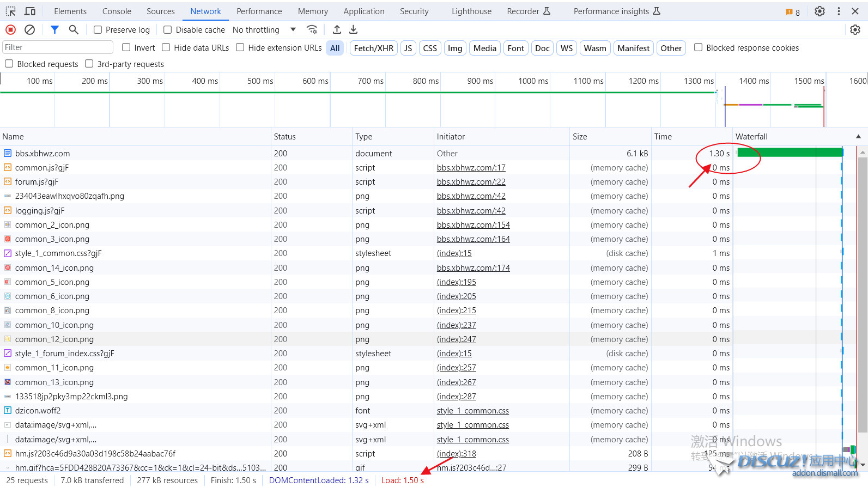
Task: Open the Security tab
Action: pos(414,11)
